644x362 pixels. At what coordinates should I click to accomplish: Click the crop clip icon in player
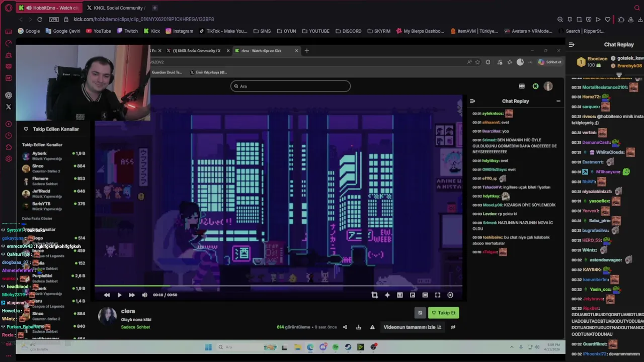[374, 295]
